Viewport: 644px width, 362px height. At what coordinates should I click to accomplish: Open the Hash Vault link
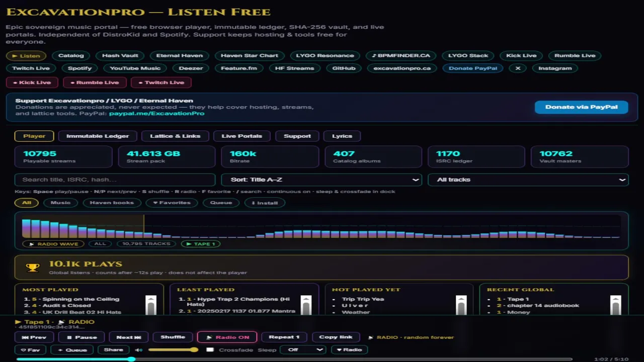[120, 56]
